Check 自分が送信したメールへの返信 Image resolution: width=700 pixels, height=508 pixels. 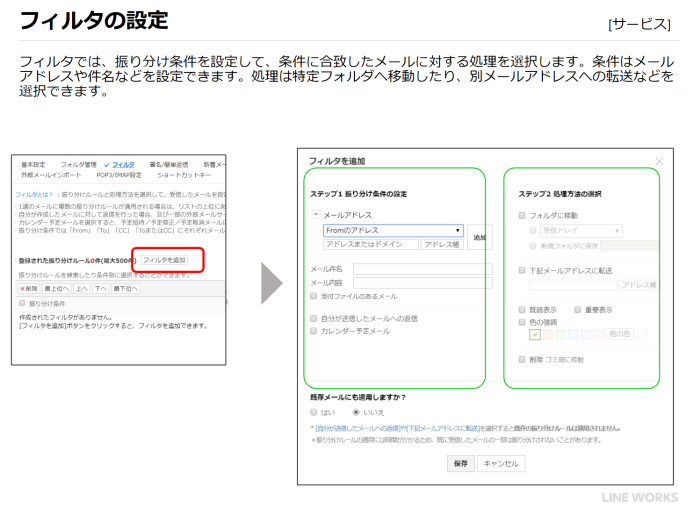313,318
